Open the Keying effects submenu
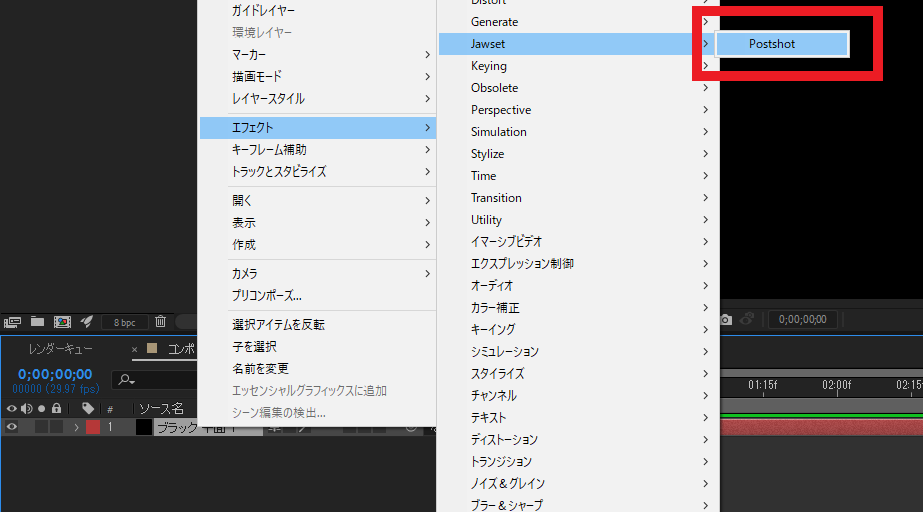The width and height of the screenshot is (923, 512). tap(577, 66)
